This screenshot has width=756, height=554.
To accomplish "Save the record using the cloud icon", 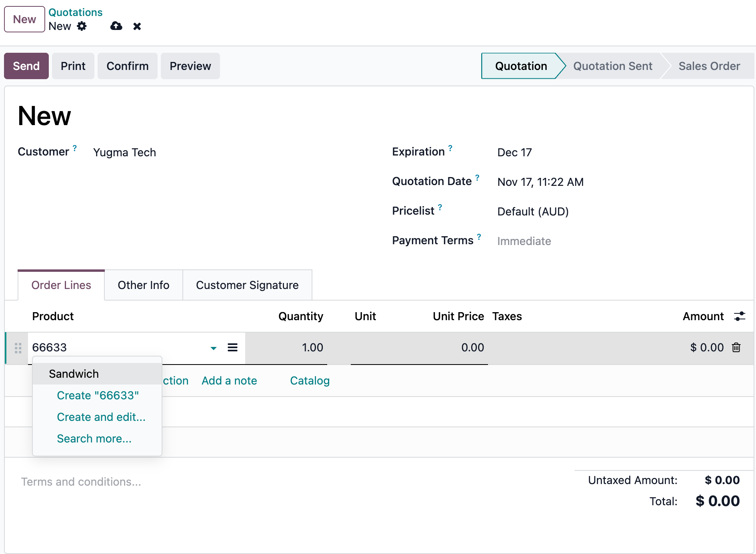I will (x=116, y=26).
